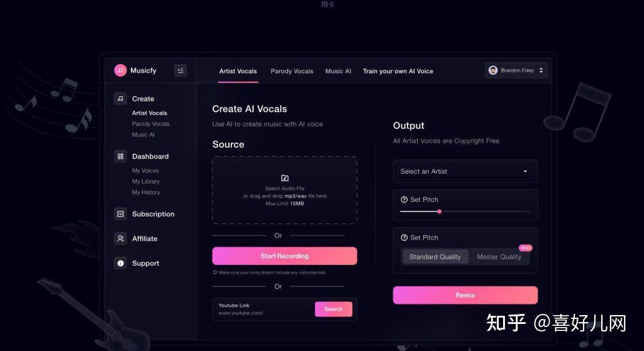Click help icon beside quality Set Pitch

coord(404,238)
